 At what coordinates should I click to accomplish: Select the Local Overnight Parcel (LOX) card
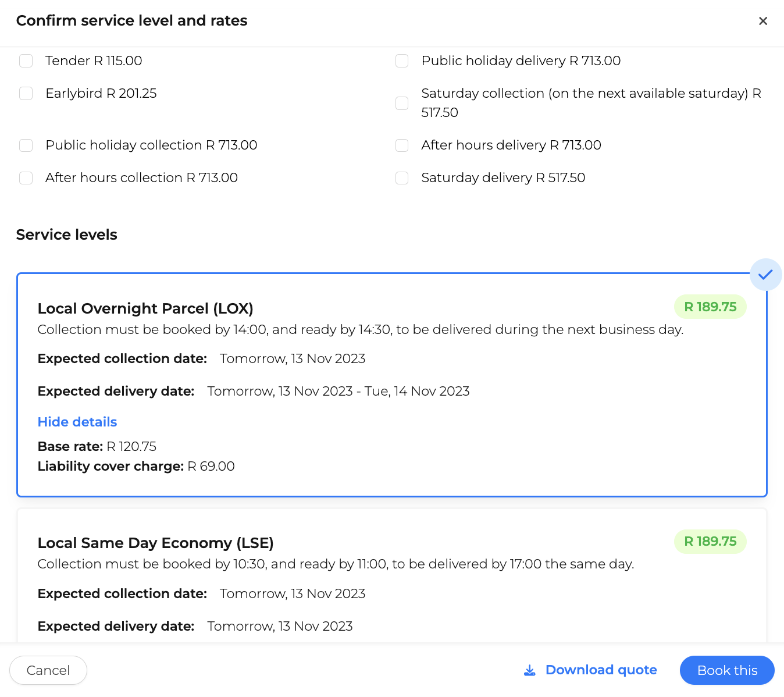392,385
